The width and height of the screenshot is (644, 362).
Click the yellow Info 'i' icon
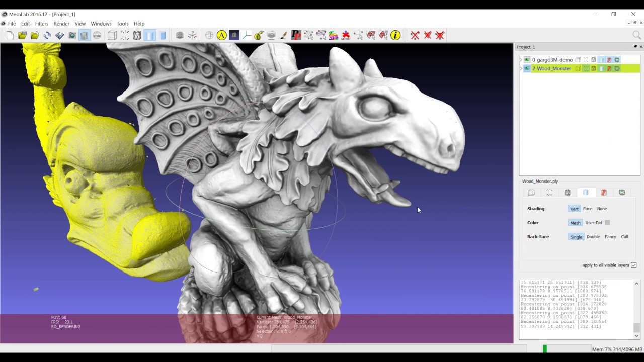click(x=395, y=35)
